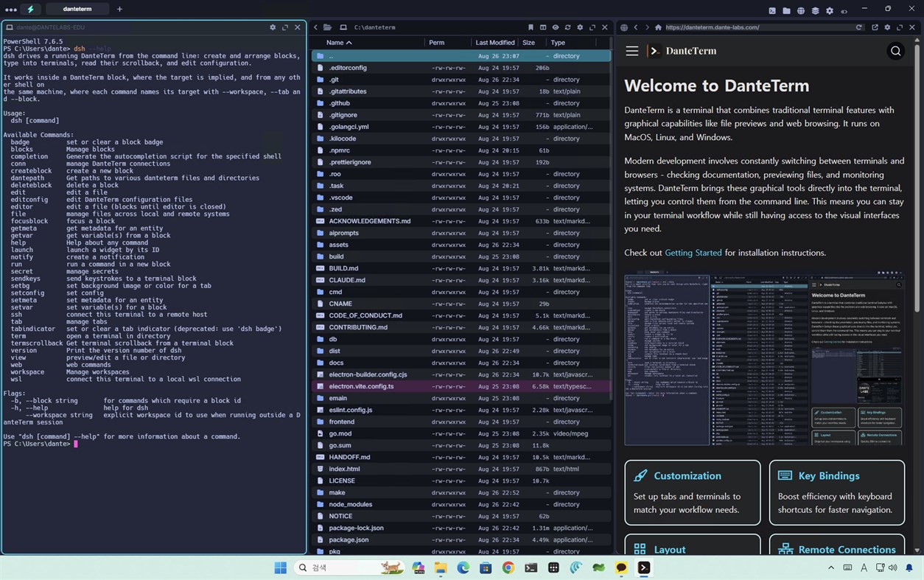Go back in the web browser block

636,27
